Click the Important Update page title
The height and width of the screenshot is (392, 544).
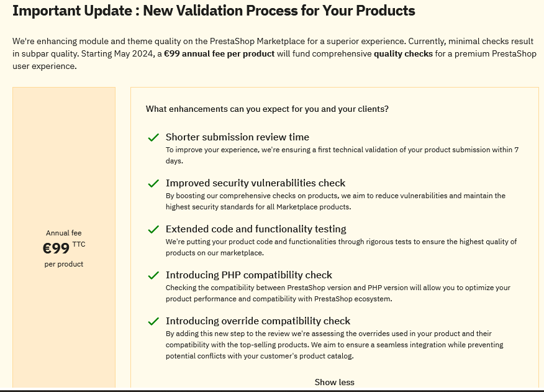tap(214, 11)
